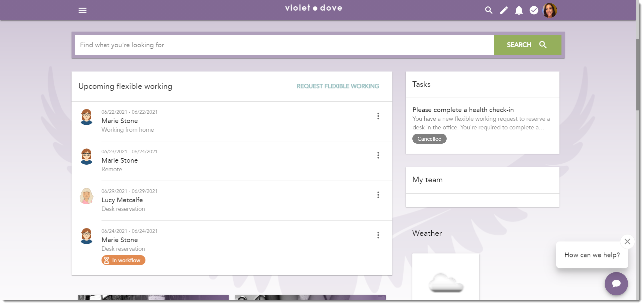
Task: Click REQUEST FLEXIBLE WORKING link
Action: pyautogui.click(x=338, y=86)
